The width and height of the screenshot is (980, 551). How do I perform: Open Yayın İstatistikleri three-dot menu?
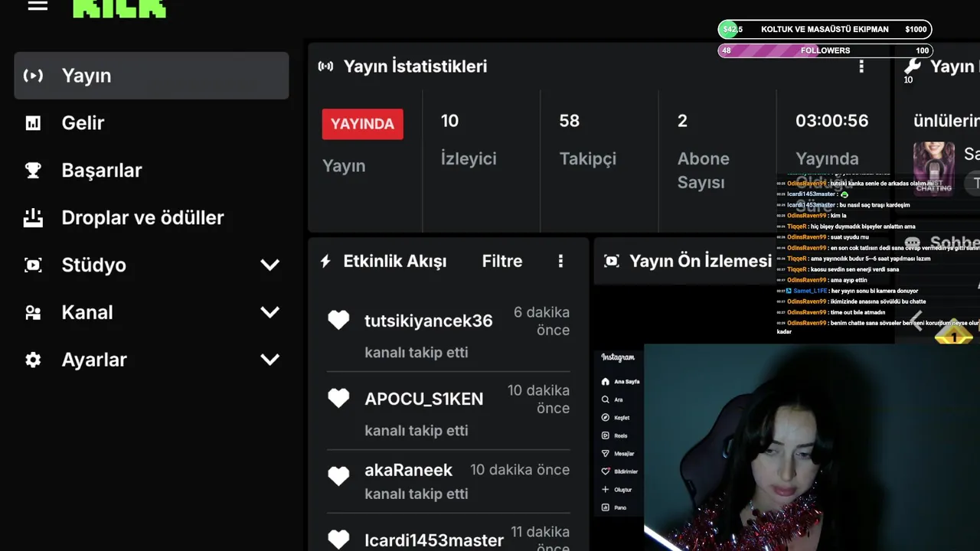point(861,67)
